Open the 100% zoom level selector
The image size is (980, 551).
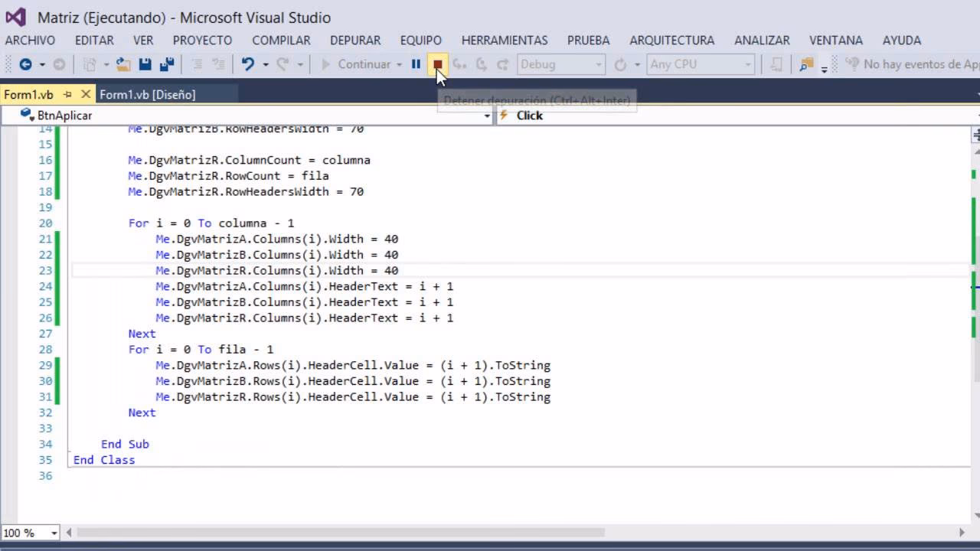pyautogui.click(x=31, y=532)
